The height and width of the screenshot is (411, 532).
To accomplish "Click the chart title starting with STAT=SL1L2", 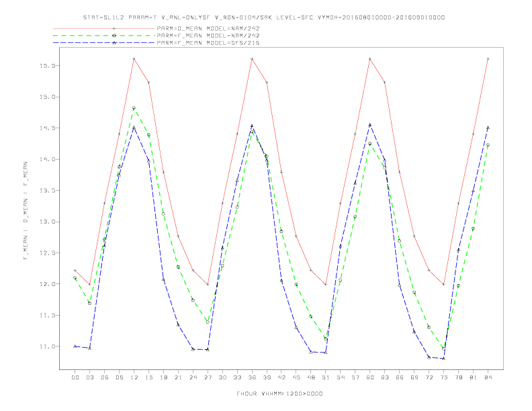I will tap(263, 17).
